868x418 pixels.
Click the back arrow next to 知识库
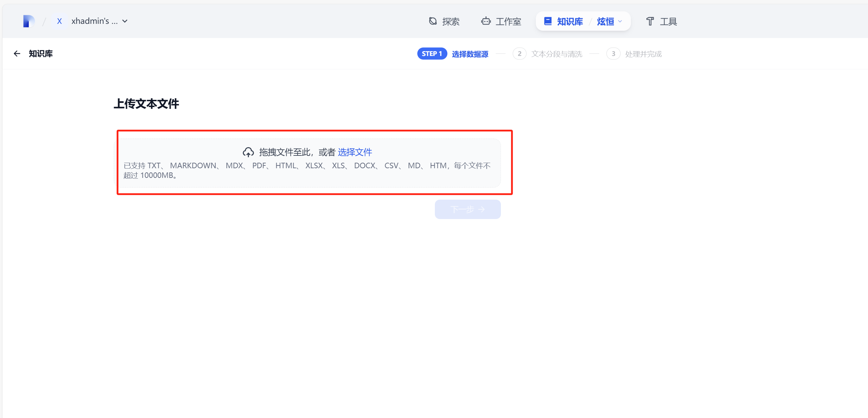pos(17,54)
